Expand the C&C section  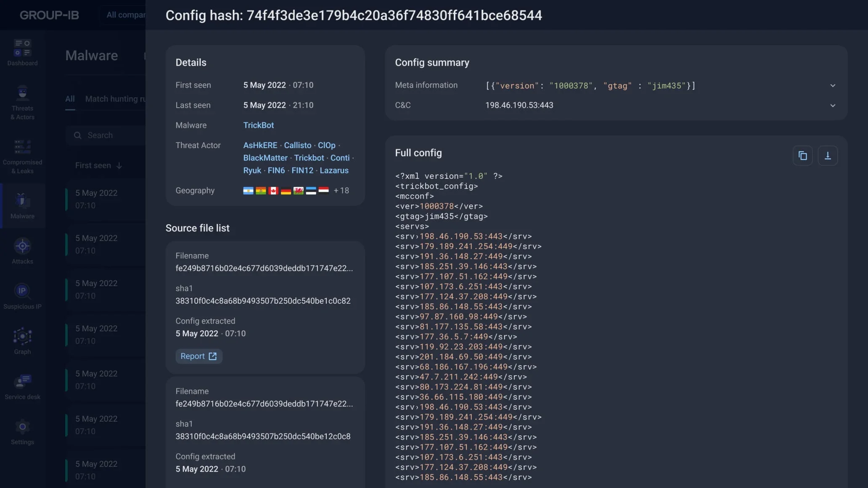[x=833, y=106]
